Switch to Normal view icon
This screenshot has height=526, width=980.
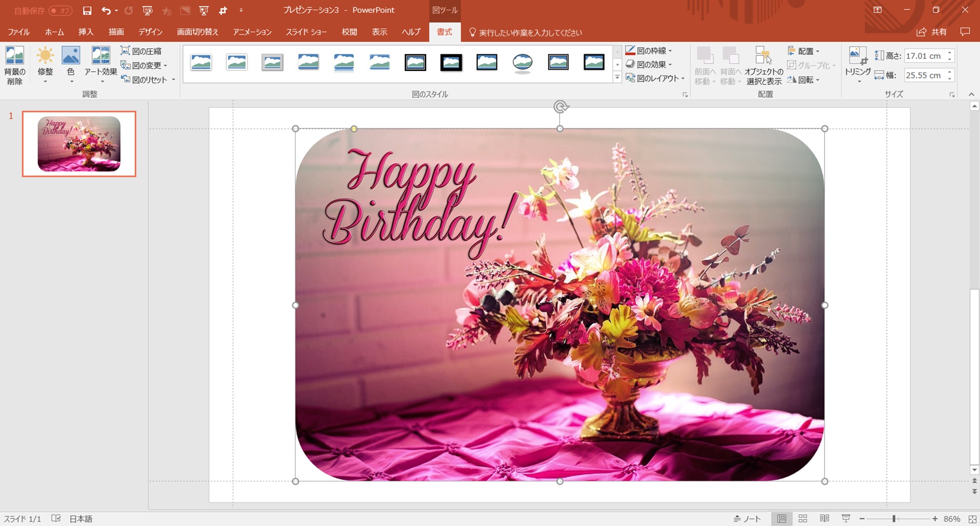782,519
